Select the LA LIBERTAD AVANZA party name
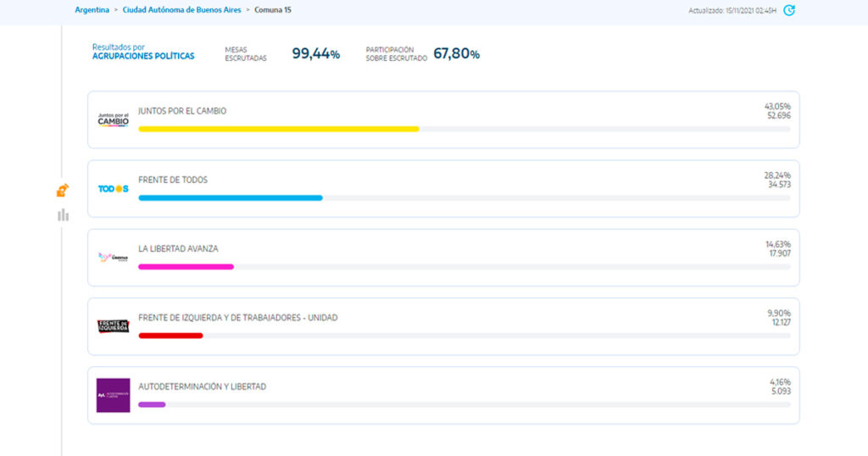Image resolution: width=868 pixels, height=456 pixels. click(x=178, y=249)
